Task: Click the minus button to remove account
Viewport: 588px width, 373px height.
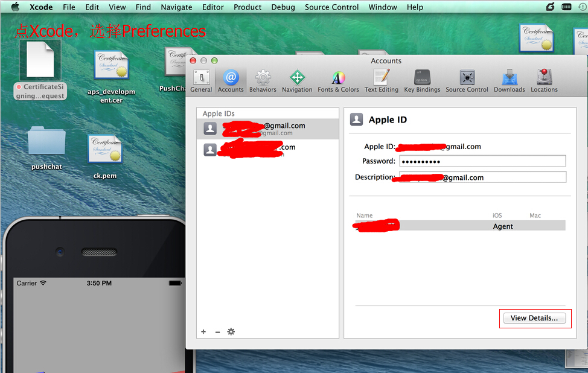Action: click(217, 332)
